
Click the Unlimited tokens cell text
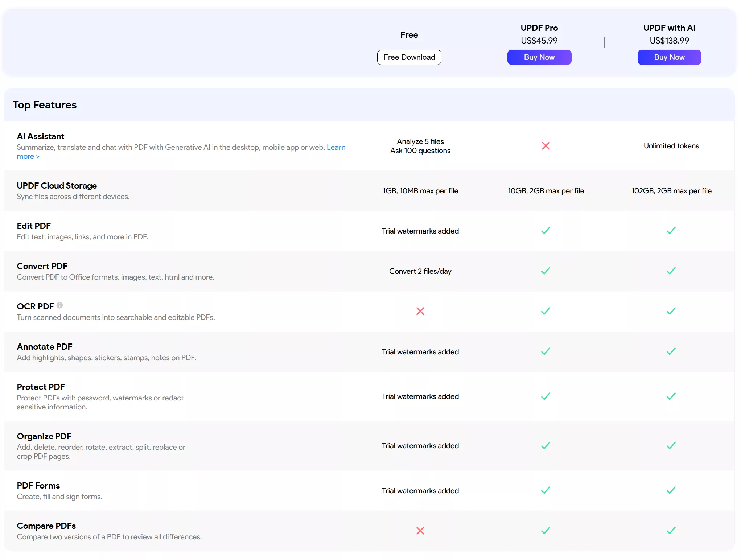coord(671,146)
